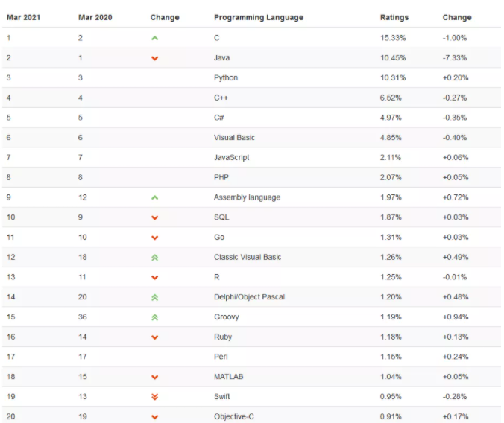
Task: Click the red down arrow for Objective-C
Action: 154,417
